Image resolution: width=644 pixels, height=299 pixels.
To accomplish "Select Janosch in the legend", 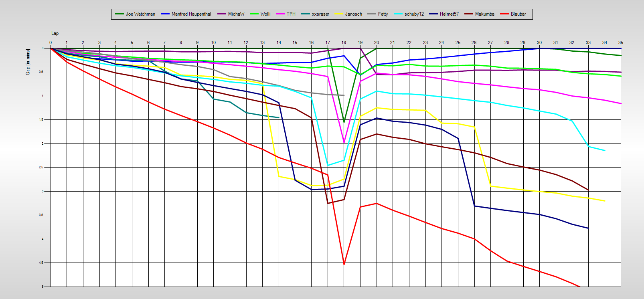I will tap(348, 14).
